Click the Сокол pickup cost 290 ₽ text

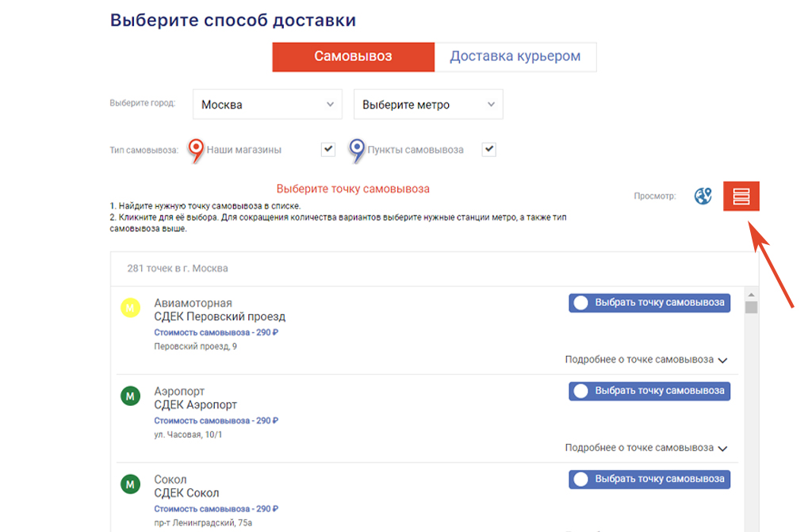tap(216, 509)
